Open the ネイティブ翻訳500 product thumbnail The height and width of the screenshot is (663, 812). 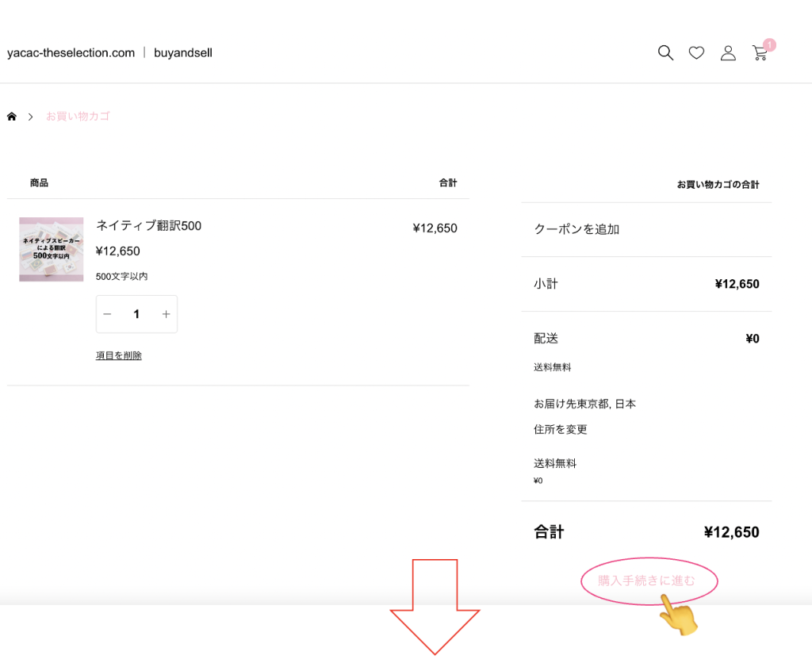[x=52, y=249]
